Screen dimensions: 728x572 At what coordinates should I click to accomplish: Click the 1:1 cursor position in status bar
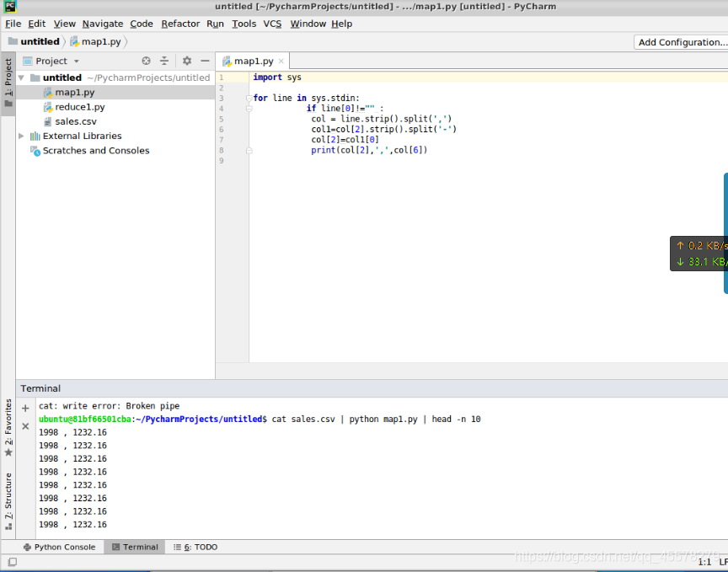(704, 562)
